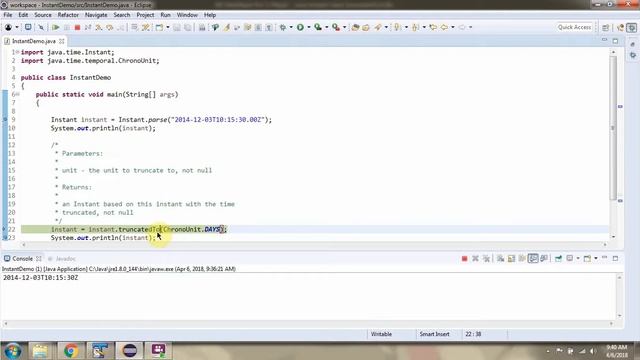The height and width of the screenshot is (360, 640).
Task: Click the Windows Start button
Action: [13, 351]
